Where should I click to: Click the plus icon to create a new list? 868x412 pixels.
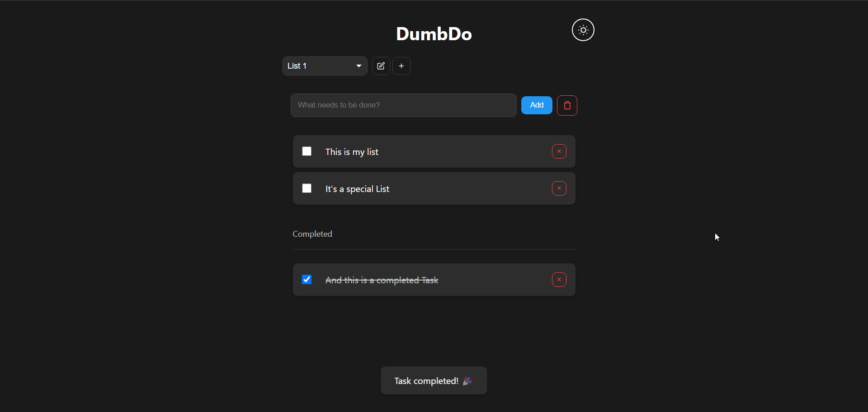click(401, 66)
